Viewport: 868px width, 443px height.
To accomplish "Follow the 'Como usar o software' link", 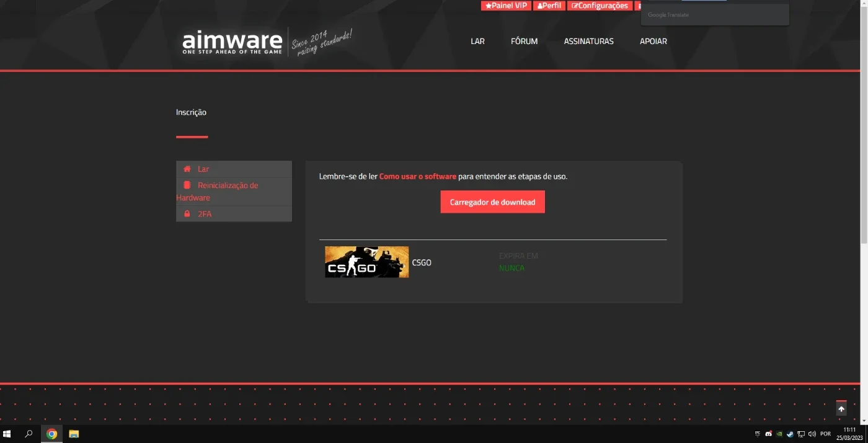I will [418, 176].
